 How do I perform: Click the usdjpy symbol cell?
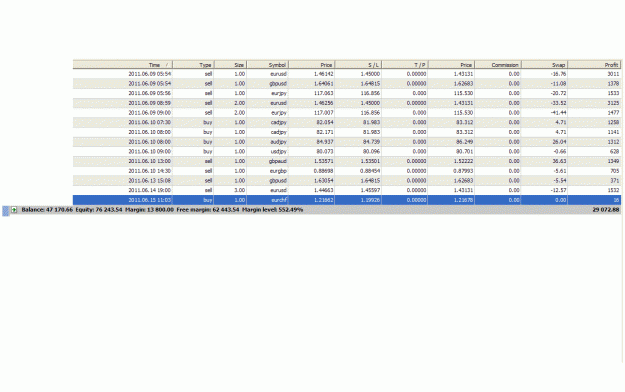(x=279, y=152)
